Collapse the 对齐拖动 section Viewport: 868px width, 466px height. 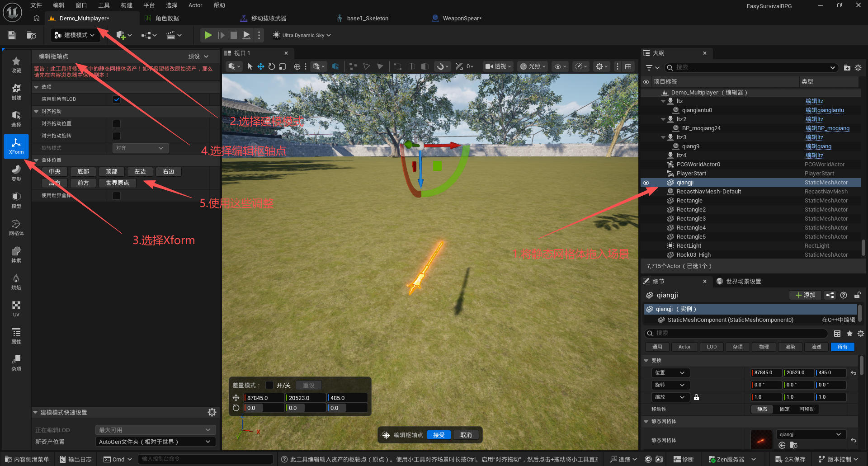[x=36, y=111]
